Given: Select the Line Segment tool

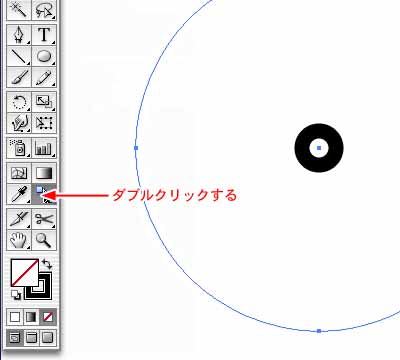Looking at the screenshot, I should pos(19,56).
